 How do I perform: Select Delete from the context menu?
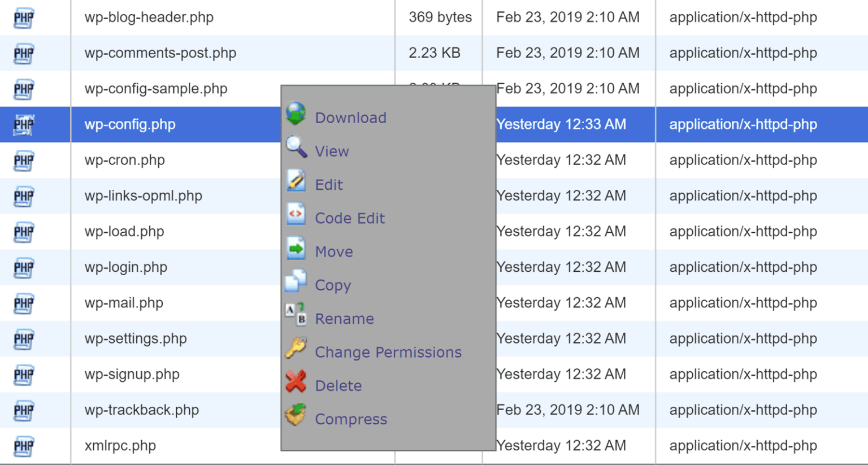[338, 385]
